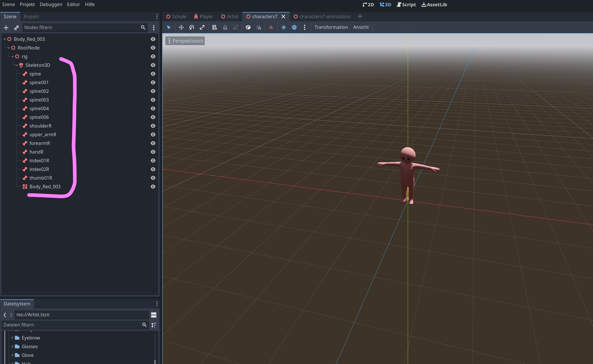Toggle visibility of RootNode

[153, 48]
